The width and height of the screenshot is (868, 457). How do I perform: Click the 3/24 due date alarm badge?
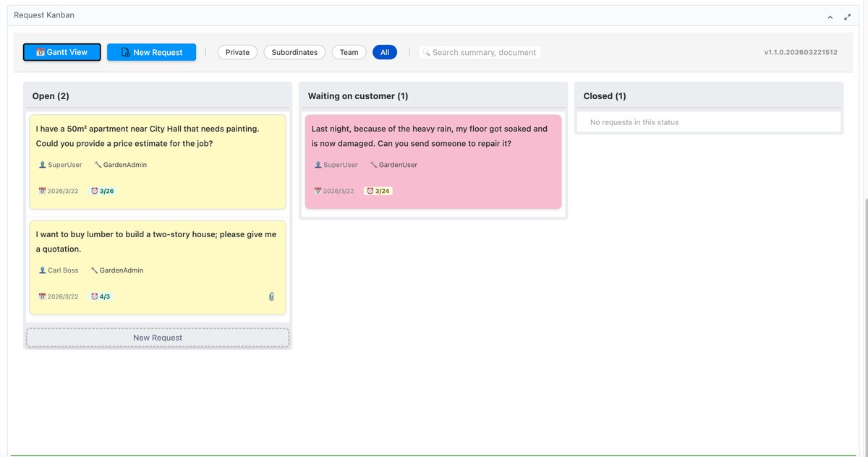pyautogui.click(x=378, y=191)
